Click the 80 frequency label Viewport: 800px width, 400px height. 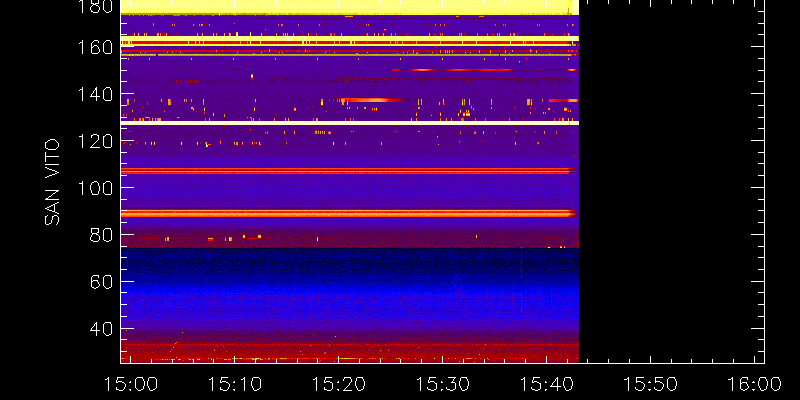(x=101, y=235)
